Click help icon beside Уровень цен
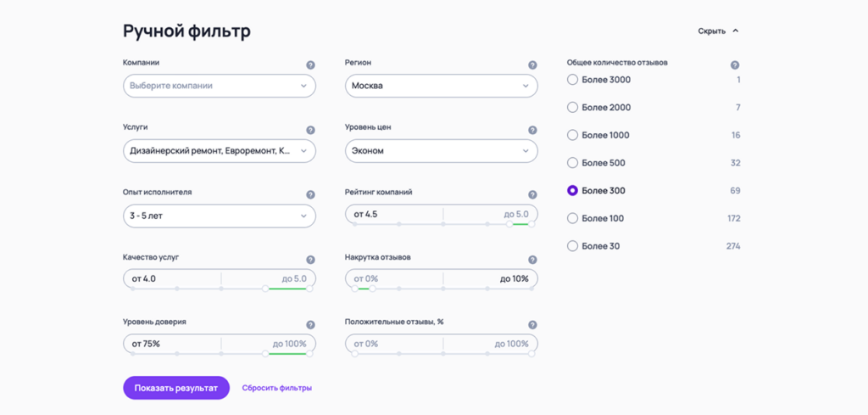Image resolution: width=868 pixels, height=415 pixels. click(x=532, y=130)
